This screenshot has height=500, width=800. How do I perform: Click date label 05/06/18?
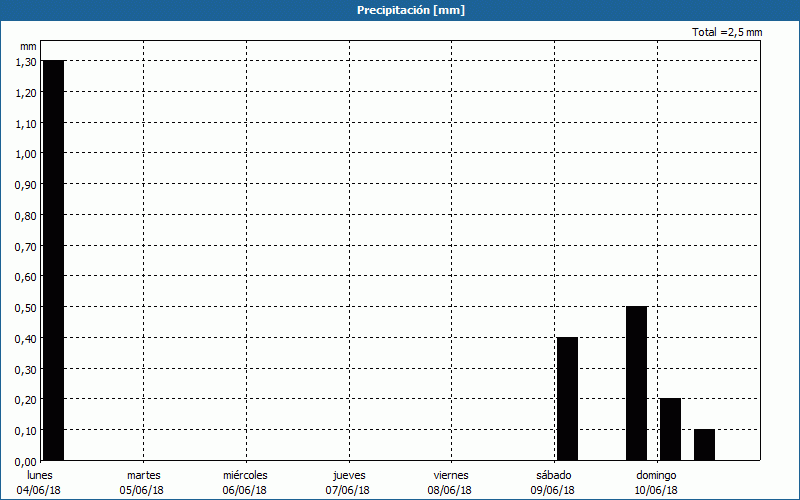[x=142, y=490]
